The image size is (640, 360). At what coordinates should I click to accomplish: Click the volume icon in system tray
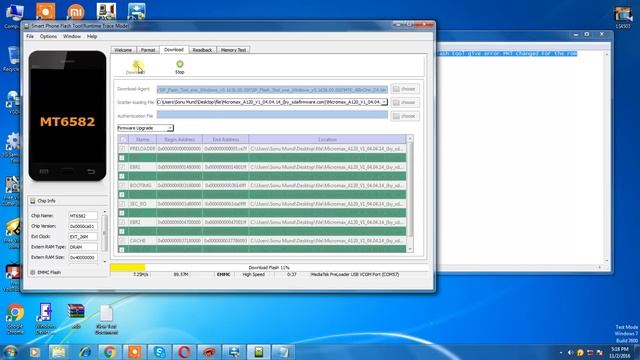point(571,353)
